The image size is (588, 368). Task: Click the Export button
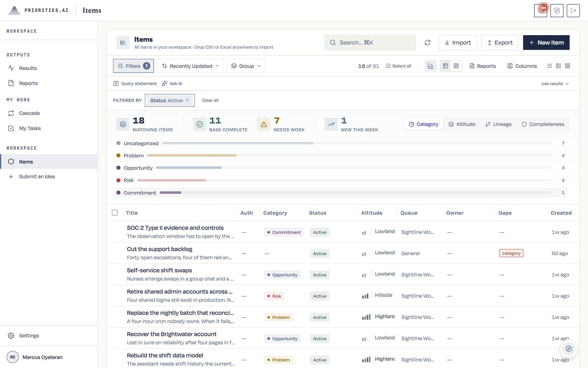500,43
